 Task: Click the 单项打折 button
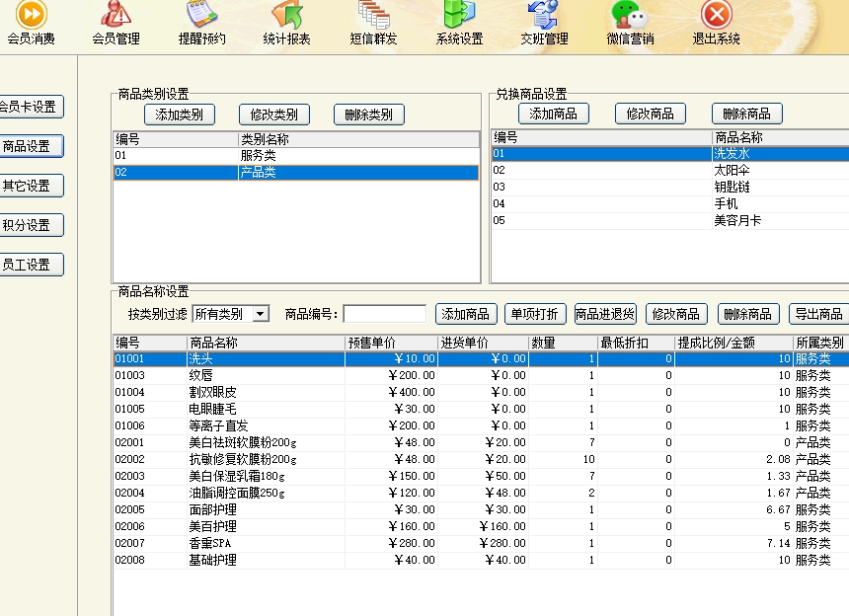click(534, 314)
